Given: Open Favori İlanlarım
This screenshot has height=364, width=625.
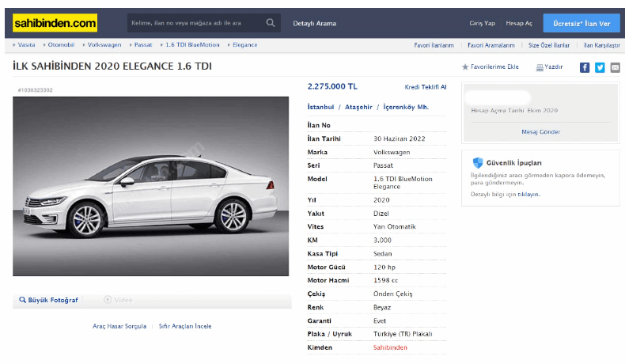Looking at the screenshot, I should [x=434, y=45].
